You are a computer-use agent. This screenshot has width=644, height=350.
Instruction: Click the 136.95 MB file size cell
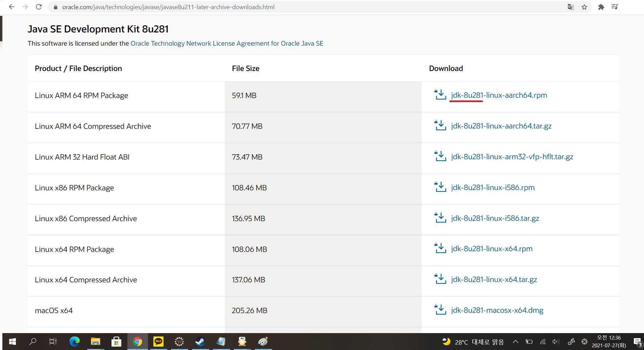tap(323, 220)
